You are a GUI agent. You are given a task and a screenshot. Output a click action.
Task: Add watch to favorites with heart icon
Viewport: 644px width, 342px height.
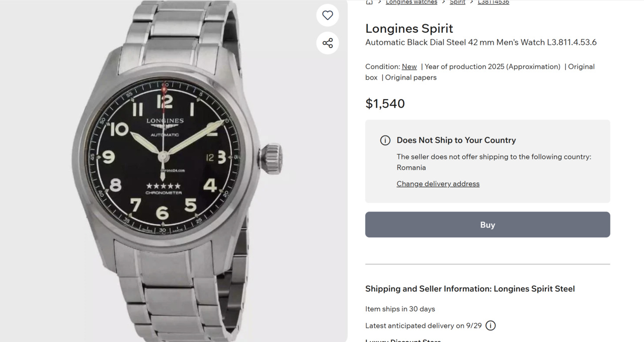click(x=328, y=15)
